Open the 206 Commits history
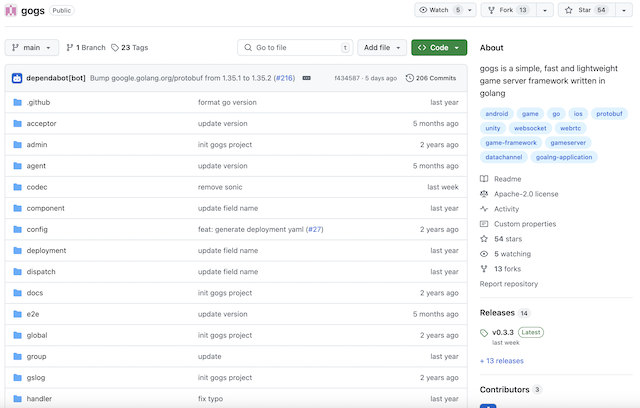 coord(431,78)
